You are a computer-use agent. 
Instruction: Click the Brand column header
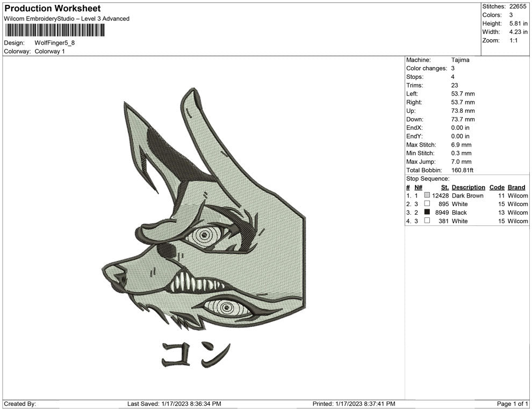[516, 187]
